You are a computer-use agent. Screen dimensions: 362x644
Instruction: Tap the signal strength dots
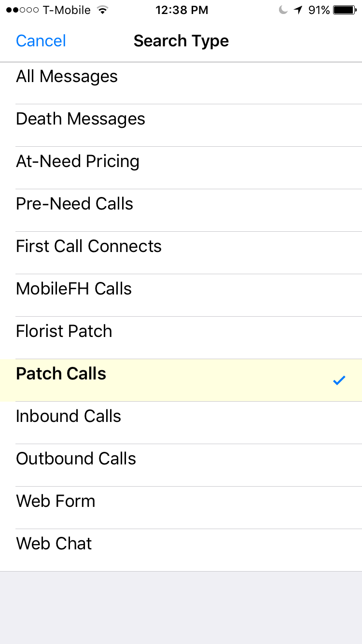[x=22, y=10]
